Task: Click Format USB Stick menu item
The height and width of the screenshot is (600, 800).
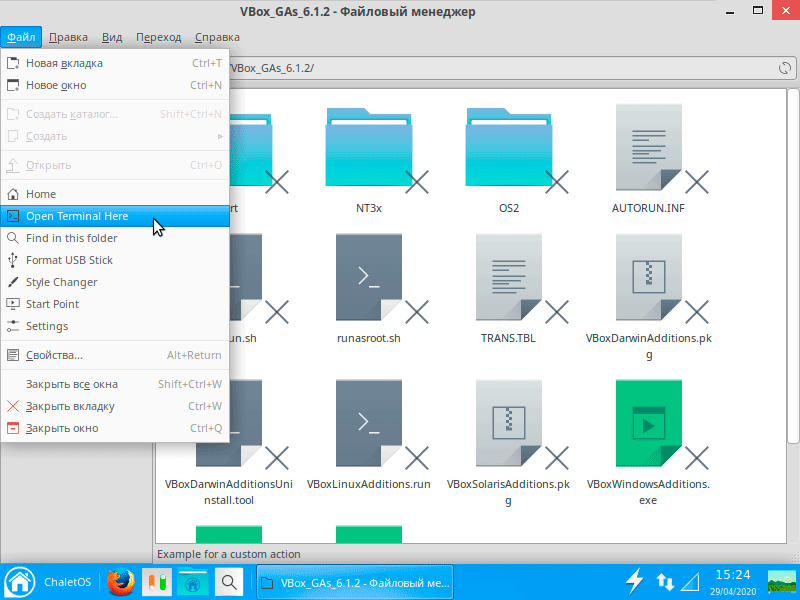Action: pyautogui.click(x=69, y=260)
